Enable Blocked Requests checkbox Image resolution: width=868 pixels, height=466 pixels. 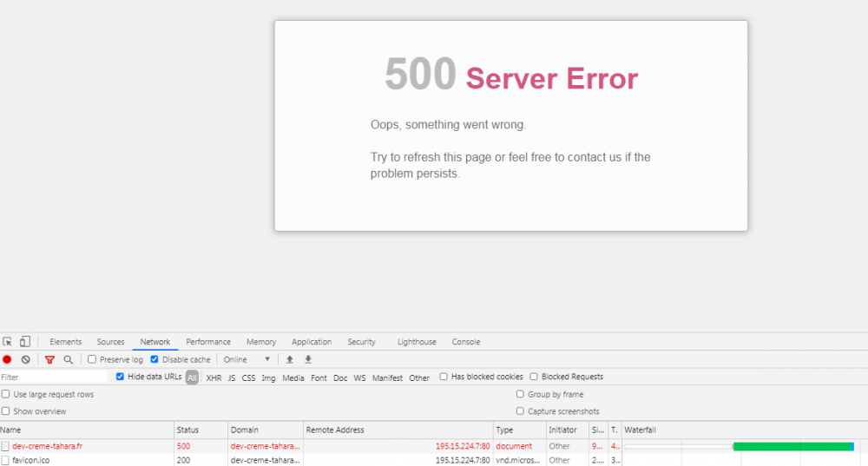click(534, 377)
